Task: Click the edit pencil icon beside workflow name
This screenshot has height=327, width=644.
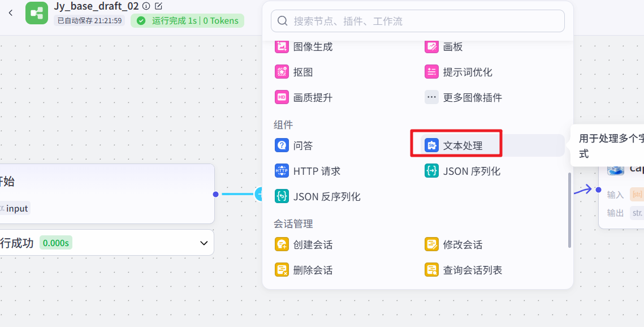Action: 158,6
